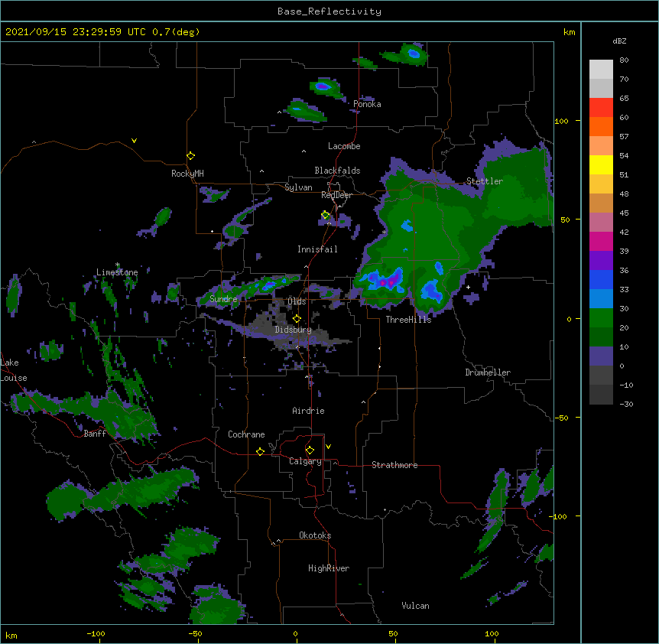Click the timestamp 2021/09/15 23:29:59 UTC

(x=75, y=32)
